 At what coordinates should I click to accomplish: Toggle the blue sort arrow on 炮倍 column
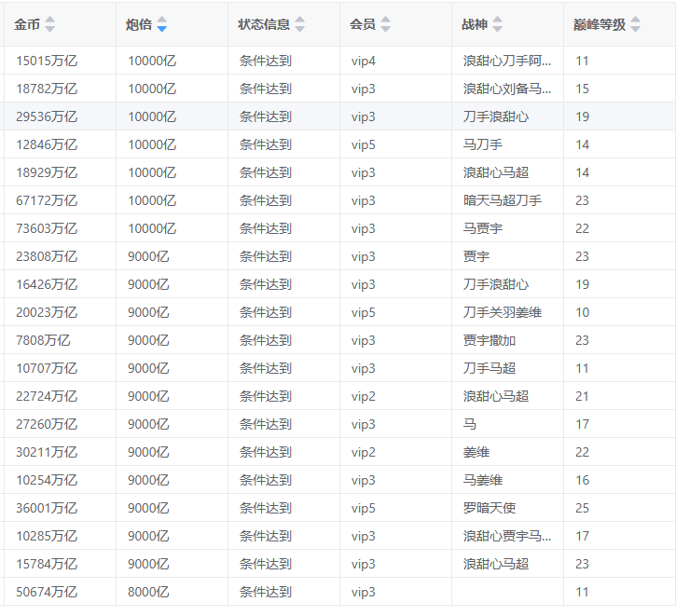(162, 24)
